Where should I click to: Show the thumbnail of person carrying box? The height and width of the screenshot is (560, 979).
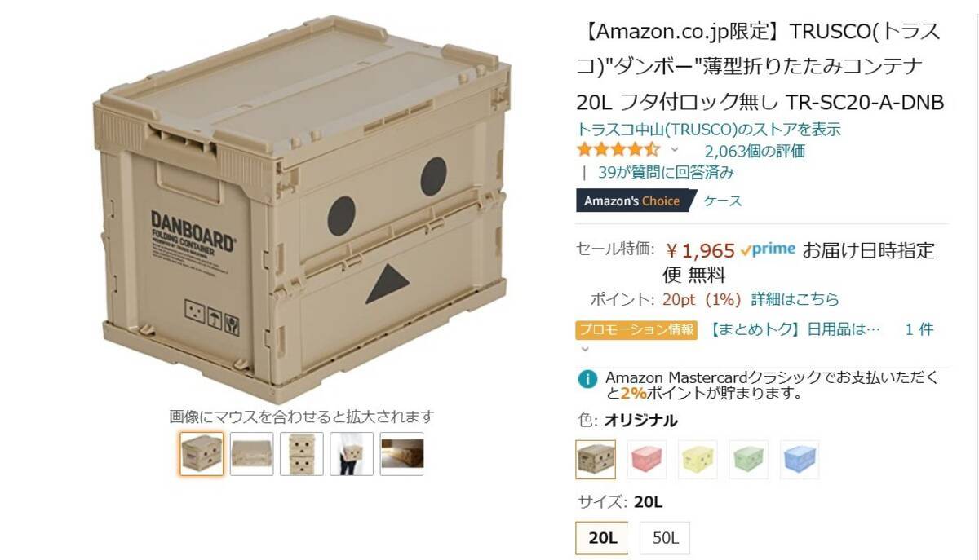352,454
